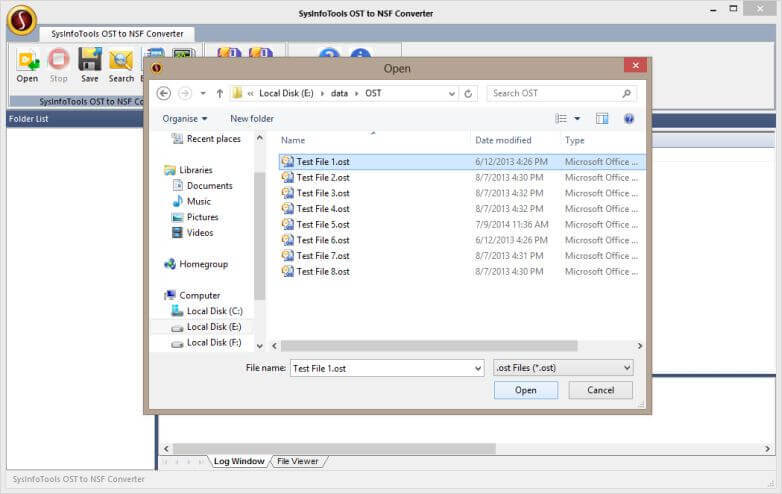Open Documents library
This screenshot has width=782, height=494.
click(x=202, y=185)
